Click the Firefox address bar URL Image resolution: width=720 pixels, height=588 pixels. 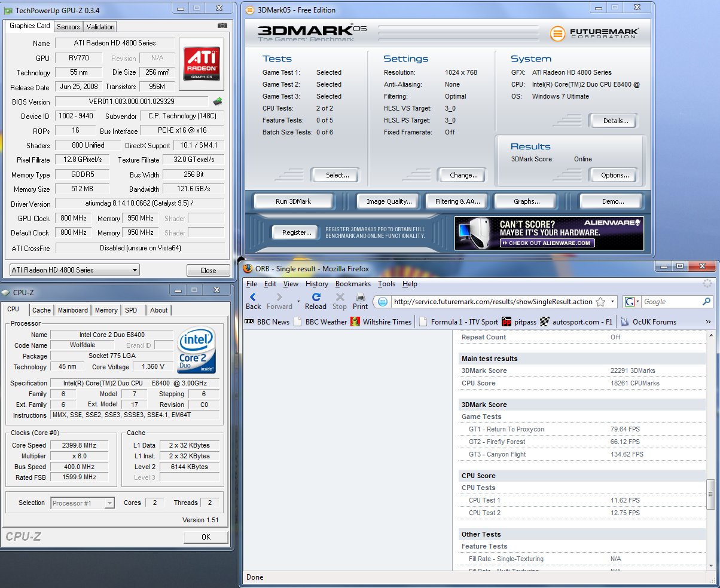(x=493, y=302)
